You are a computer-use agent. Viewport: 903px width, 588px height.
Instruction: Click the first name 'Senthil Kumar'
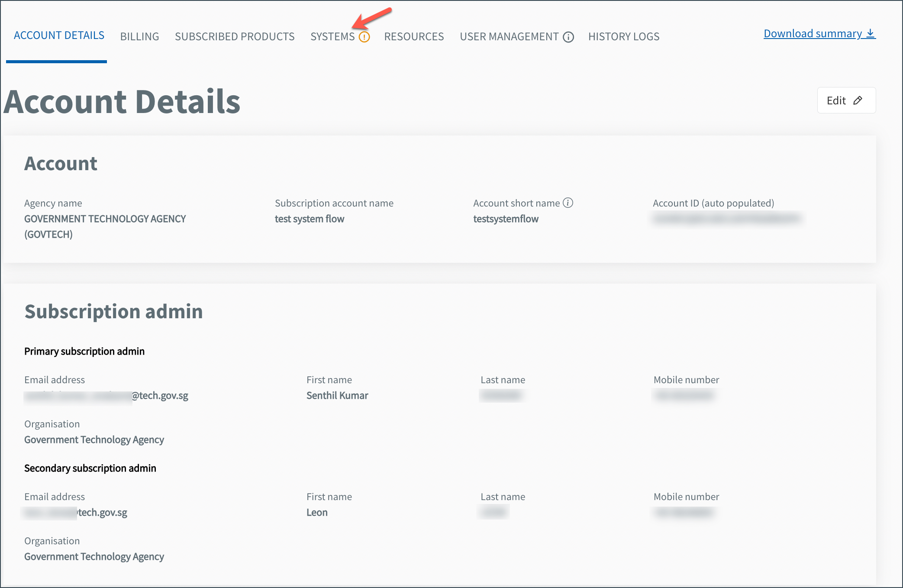(x=337, y=395)
